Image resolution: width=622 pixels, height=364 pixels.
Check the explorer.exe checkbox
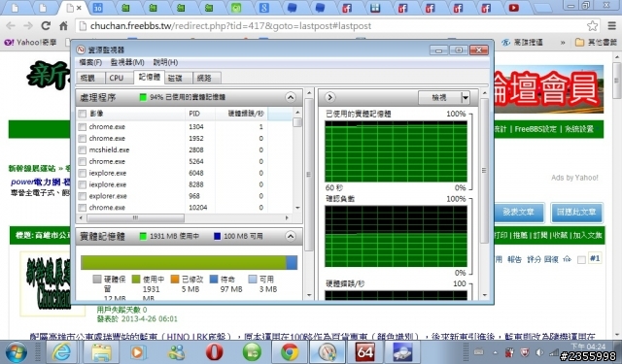pos(82,196)
